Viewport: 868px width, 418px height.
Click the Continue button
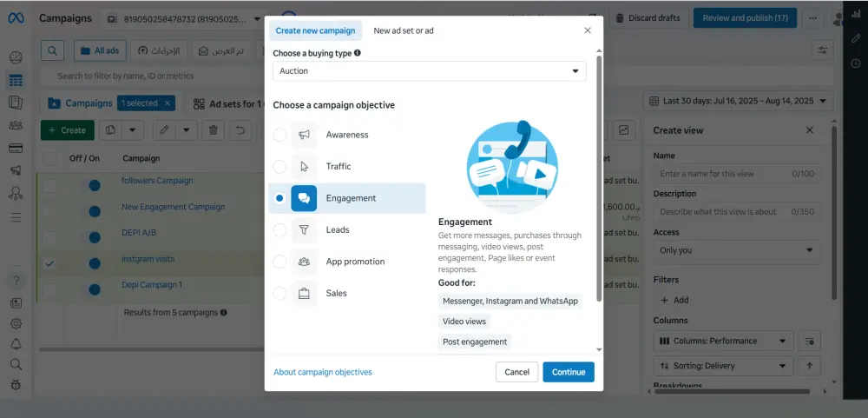point(569,372)
